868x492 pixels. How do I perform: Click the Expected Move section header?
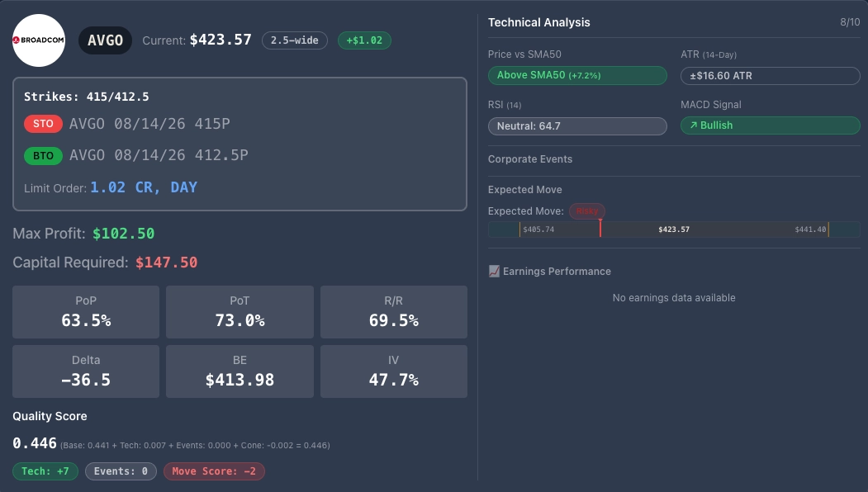pyautogui.click(x=524, y=190)
